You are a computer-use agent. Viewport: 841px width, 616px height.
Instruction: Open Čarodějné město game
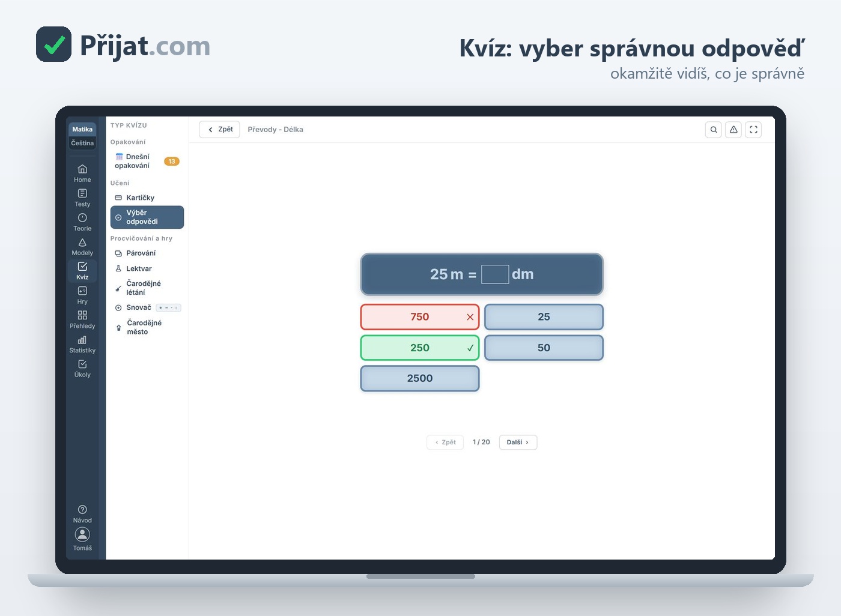click(x=147, y=327)
